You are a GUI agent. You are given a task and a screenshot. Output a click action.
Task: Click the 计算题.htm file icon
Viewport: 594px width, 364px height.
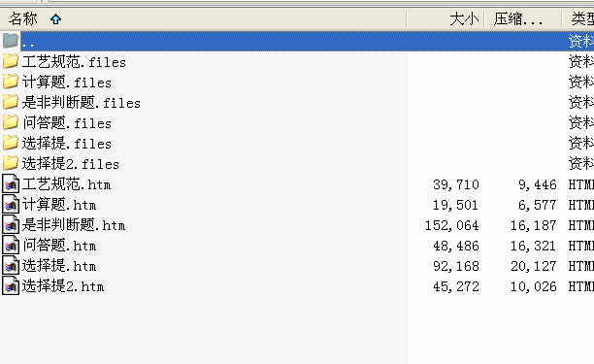[11, 204]
